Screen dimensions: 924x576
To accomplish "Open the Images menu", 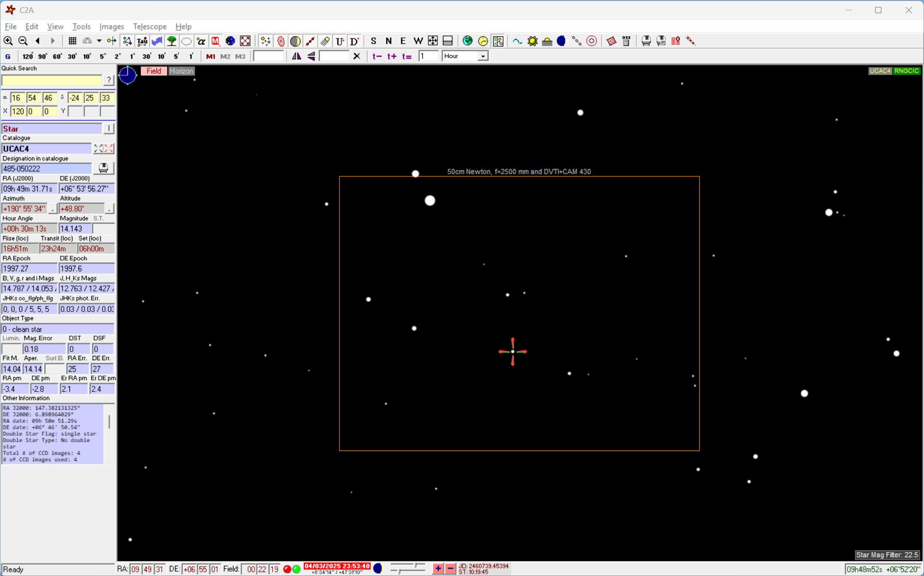I will pos(112,27).
